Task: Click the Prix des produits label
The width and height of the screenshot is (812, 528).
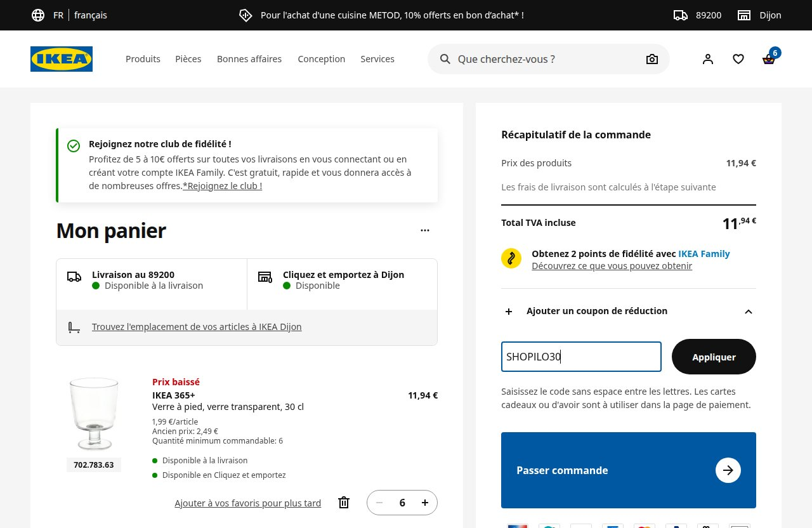Action: pyautogui.click(x=537, y=163)
